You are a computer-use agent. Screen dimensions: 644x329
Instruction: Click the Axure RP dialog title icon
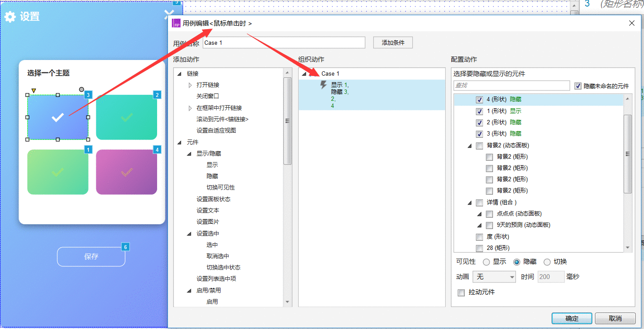(x=176, y=23)
